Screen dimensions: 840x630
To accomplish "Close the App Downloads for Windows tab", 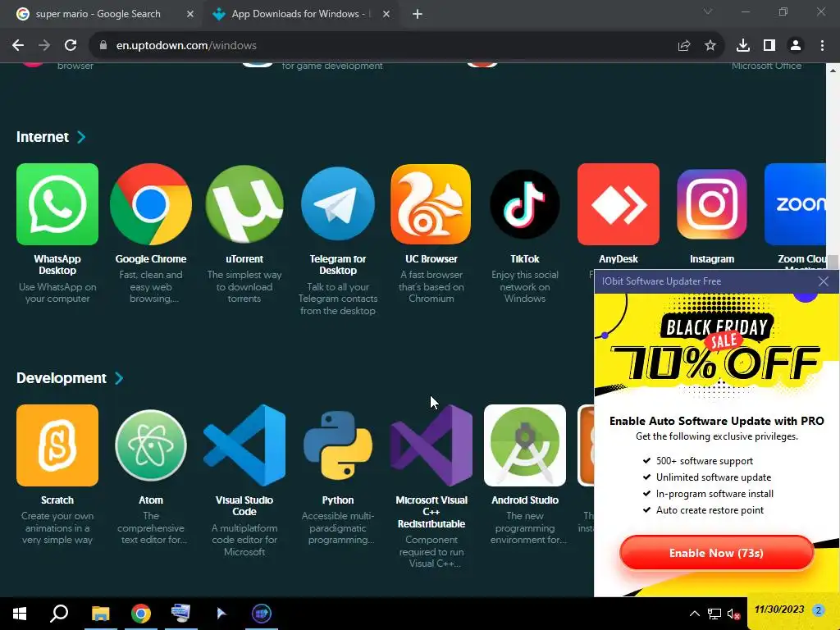I will pyautogui.click(x=386, y=15).
